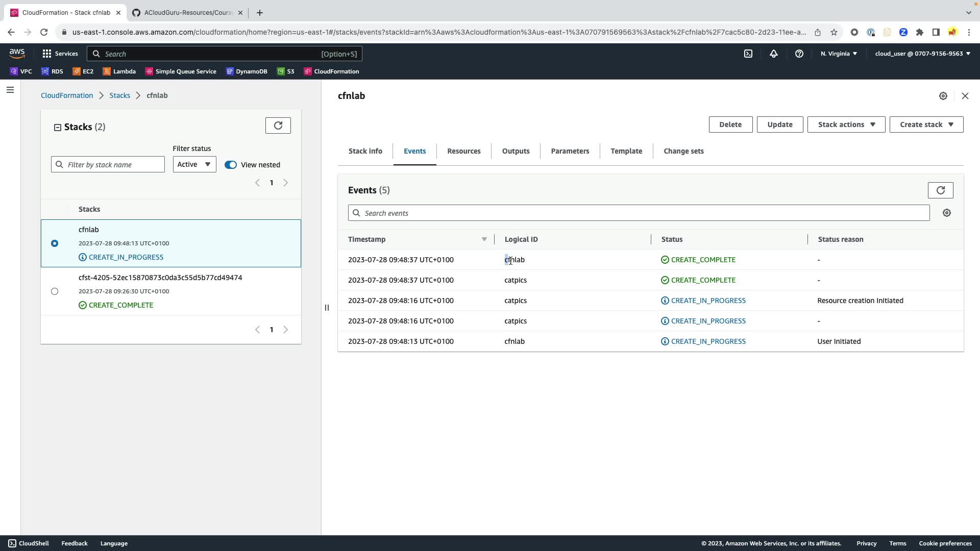Select the cfst-4205 stack radio button
980x551 pixels.
tap(55, 291)
